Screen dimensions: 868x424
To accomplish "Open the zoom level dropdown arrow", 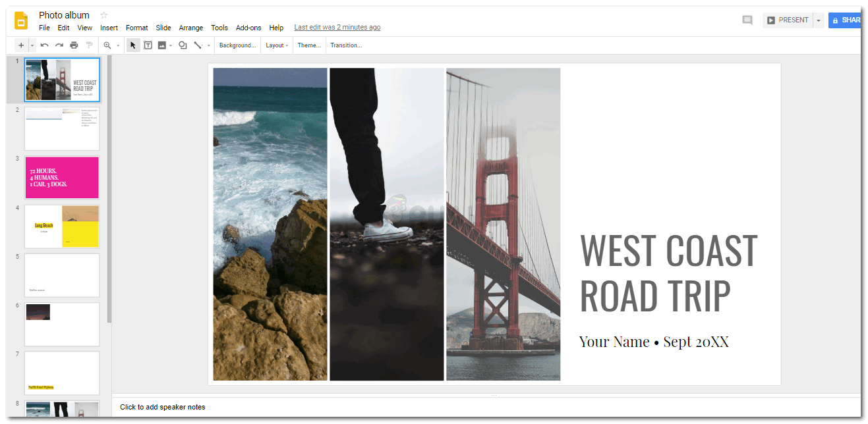I will pyautogui.click(x=118, y=45).
